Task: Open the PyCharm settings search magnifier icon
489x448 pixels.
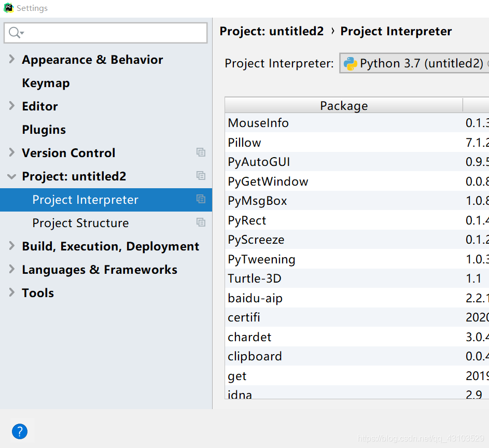Action: [14, 33]
